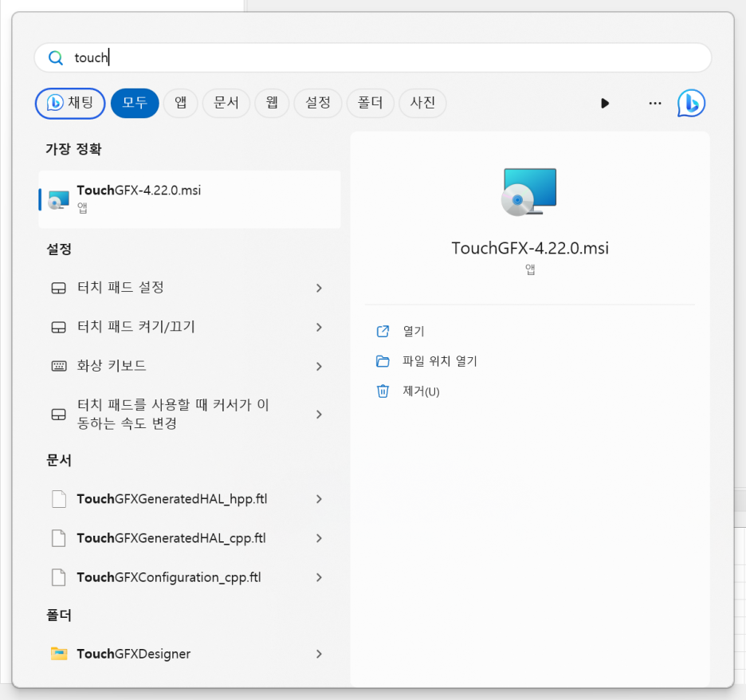Select the 폴더 filter tab
746x700 pixels.
[x=370, y=103]
